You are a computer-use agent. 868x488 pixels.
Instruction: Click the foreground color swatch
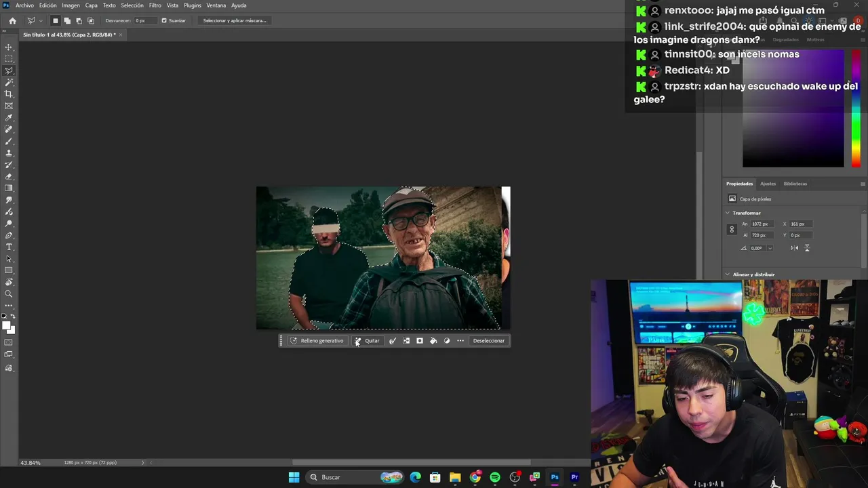pyautogui.click(x=6, y=326)
